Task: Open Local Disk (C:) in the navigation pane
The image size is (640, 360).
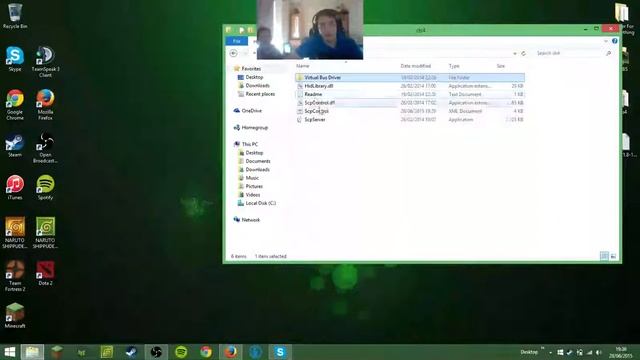Action: (257, 203)
